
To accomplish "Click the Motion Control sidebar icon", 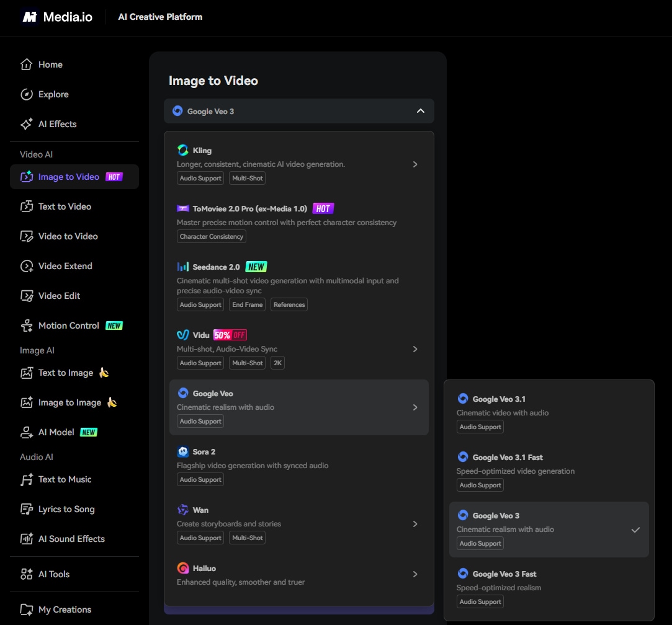I will pyautogui.click(x=27, y=326).
